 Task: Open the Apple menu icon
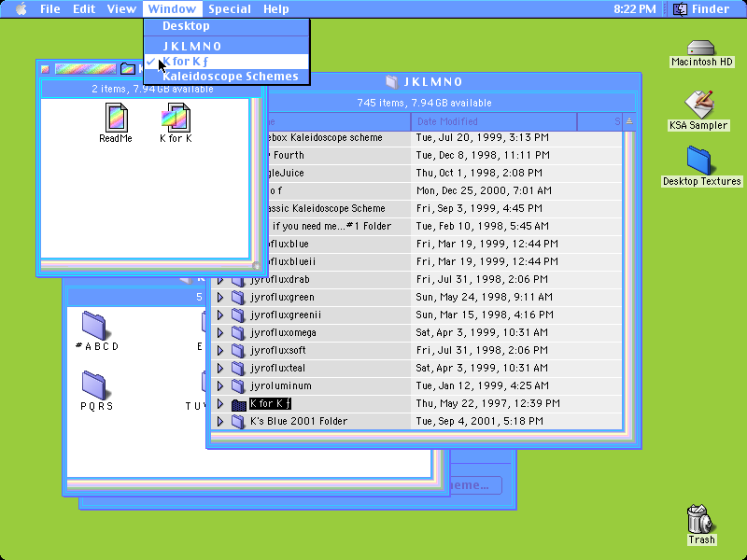(21, 8)
